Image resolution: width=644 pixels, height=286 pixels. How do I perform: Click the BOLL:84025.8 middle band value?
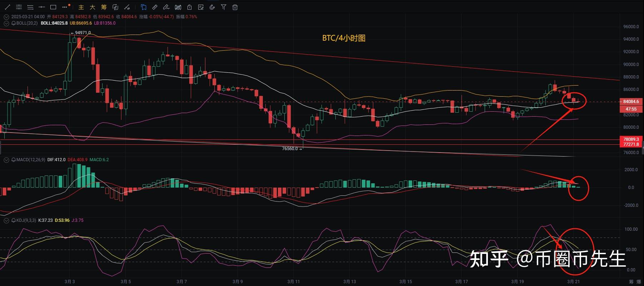54,23
